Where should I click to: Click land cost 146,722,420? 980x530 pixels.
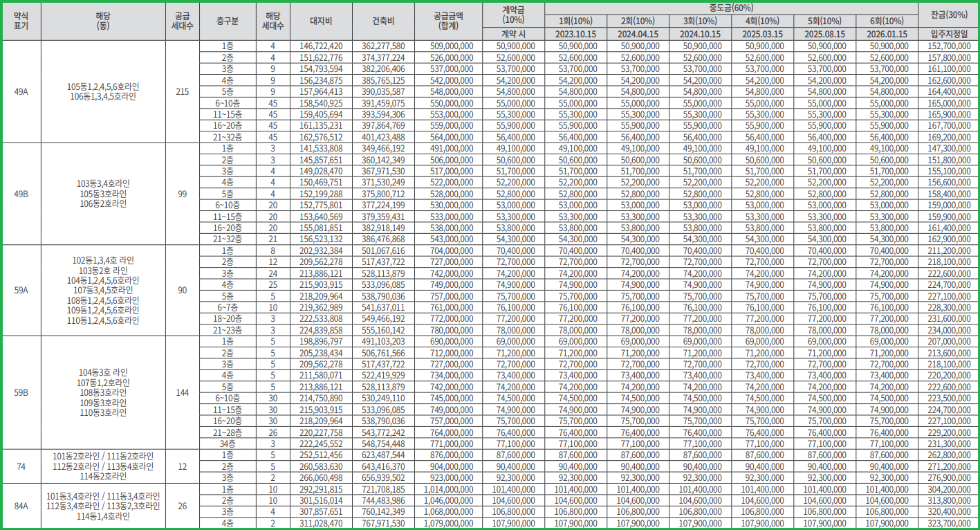coord(321,46)
